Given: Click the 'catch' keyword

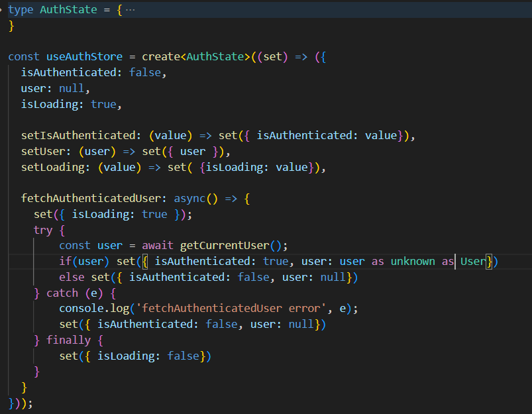Looking at the screenshot, I should (62, 293).
